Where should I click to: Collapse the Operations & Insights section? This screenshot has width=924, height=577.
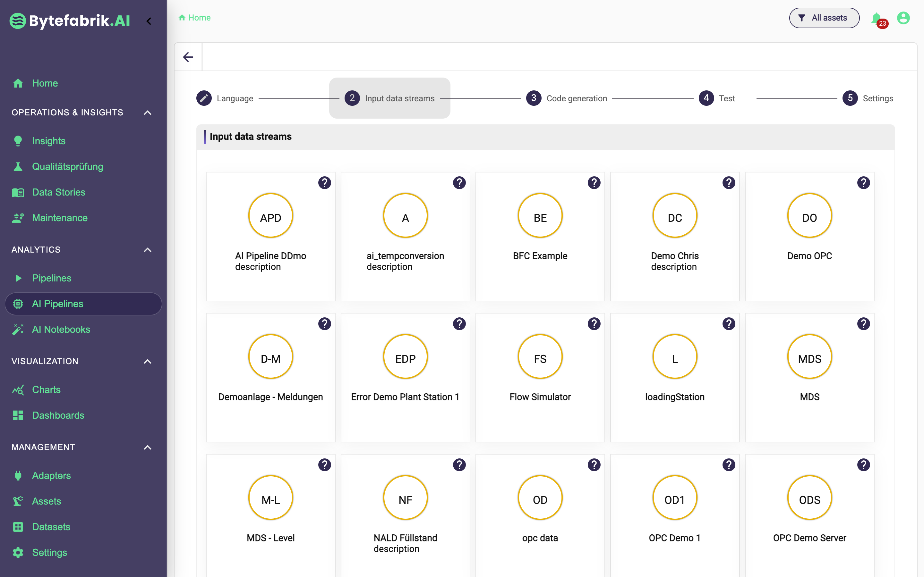tap(147, 113)
